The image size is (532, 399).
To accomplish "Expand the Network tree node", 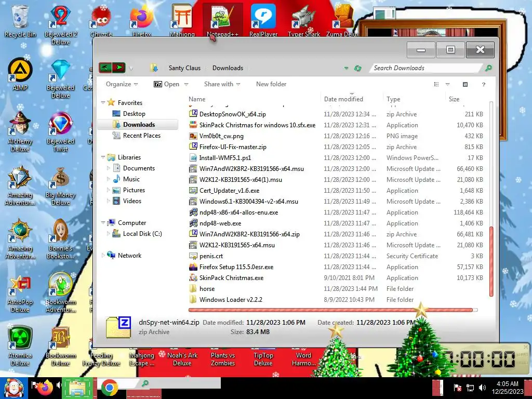I will (103, 256).
